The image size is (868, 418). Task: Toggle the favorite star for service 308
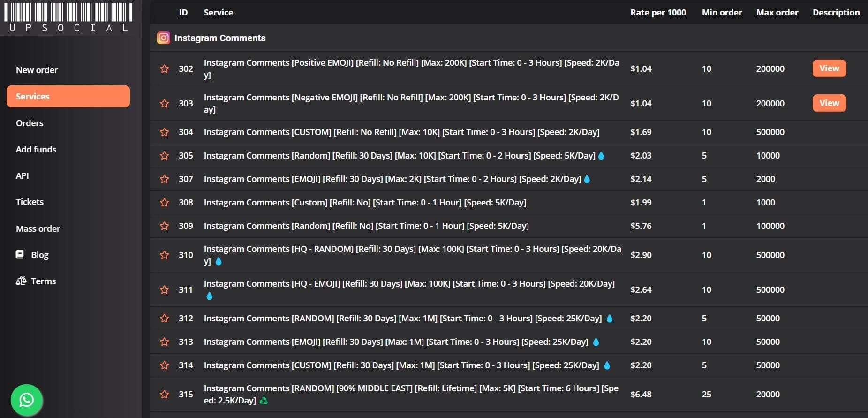pyautogui.click(x=165, y=203)
